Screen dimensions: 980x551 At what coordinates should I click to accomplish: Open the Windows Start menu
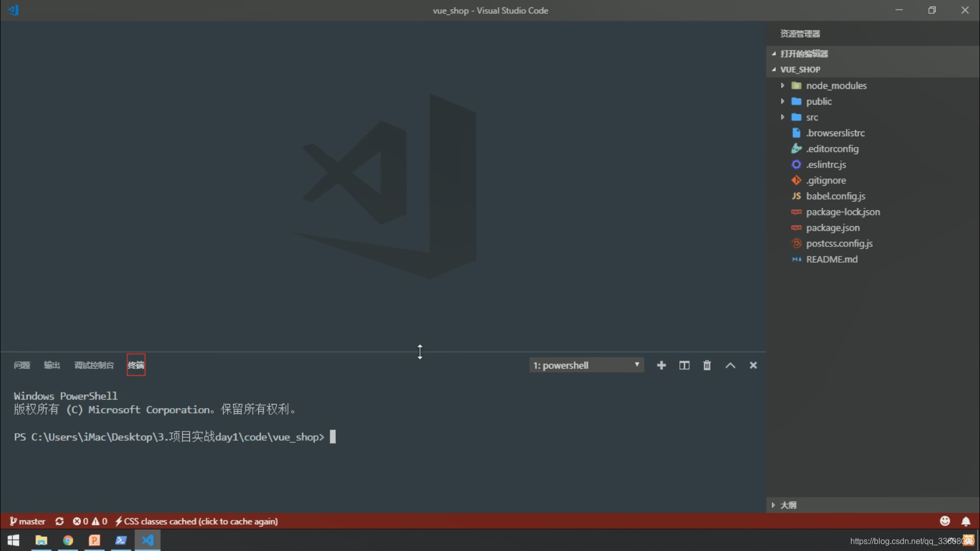(x=13, y=540)
